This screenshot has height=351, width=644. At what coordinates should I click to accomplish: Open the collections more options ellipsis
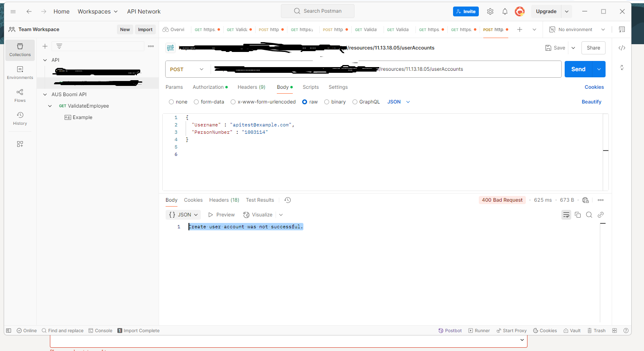click(151, 46)
